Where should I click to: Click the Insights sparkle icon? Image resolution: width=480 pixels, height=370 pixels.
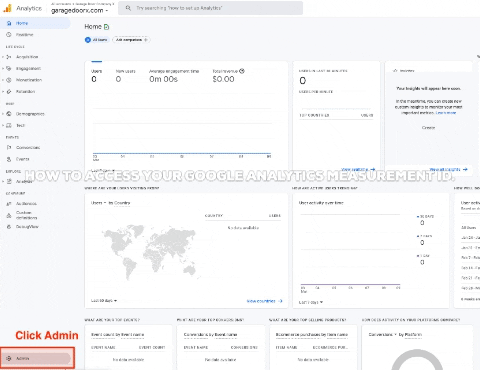click(395, 71)
